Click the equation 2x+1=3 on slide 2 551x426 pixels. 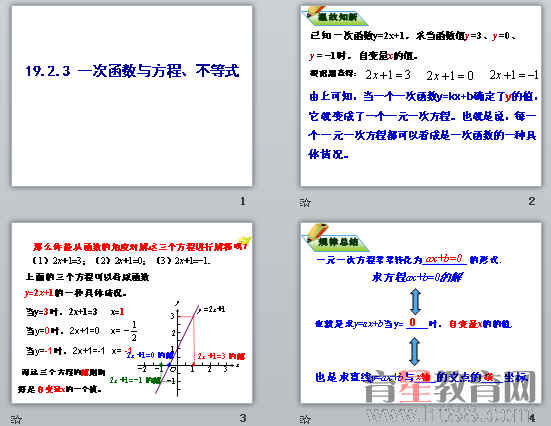(388, 75)
